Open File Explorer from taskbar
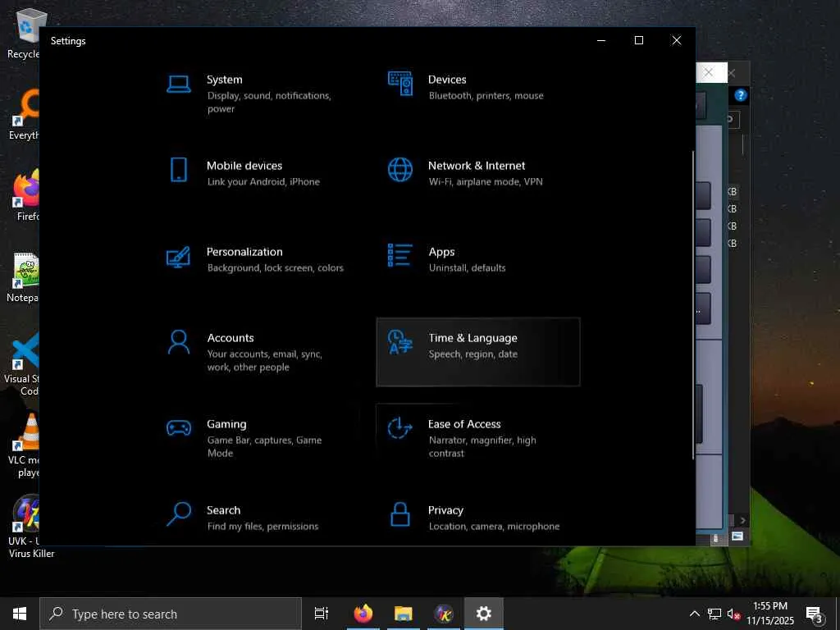840x630 pixels. click(403, 614)
